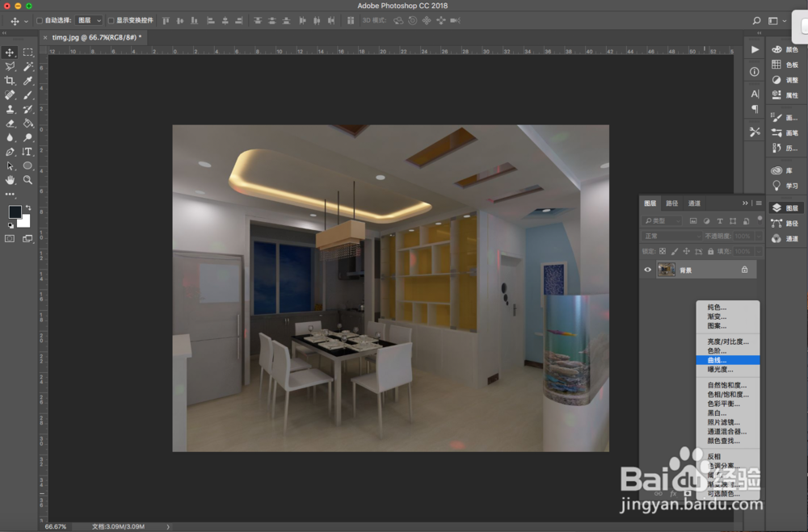Toggle the layer filtering on/off switch
This screenshot has width=808, height=532.
coord(760,219)
